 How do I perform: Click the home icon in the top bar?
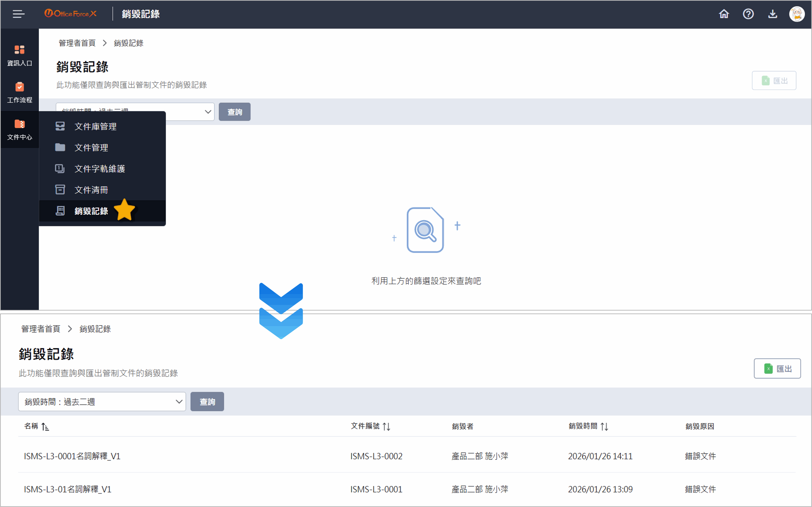(x=724, y=14)
